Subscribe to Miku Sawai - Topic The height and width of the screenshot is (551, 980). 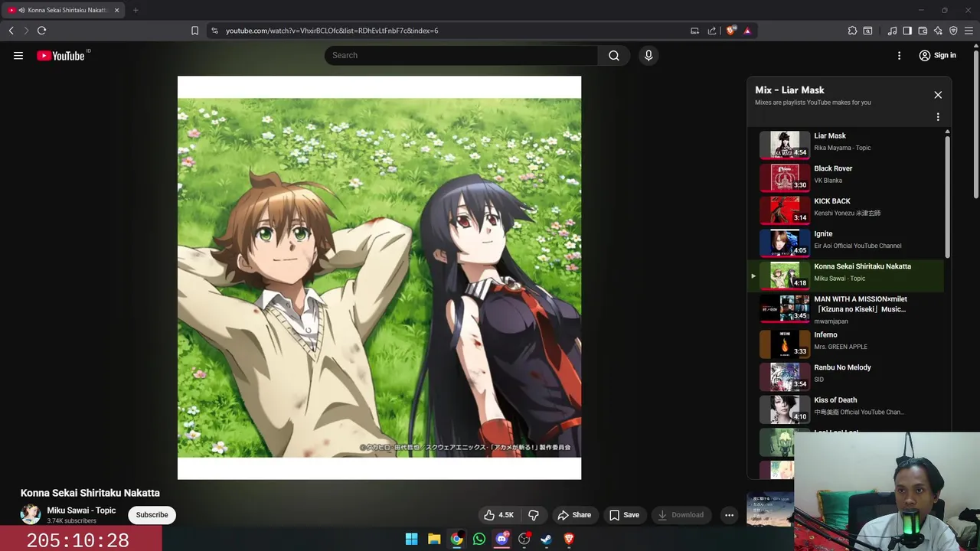point(152,515)
